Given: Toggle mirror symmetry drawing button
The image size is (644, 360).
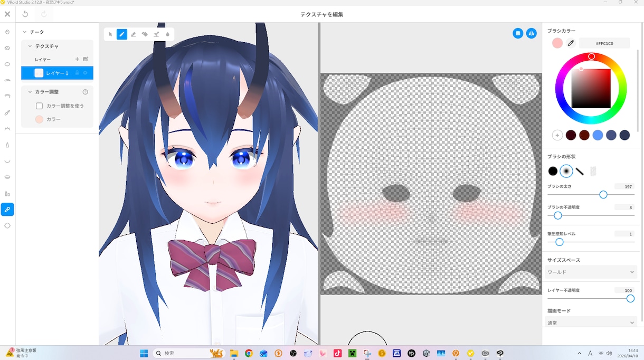Looking at the screenshot, I should coord(532,33).
